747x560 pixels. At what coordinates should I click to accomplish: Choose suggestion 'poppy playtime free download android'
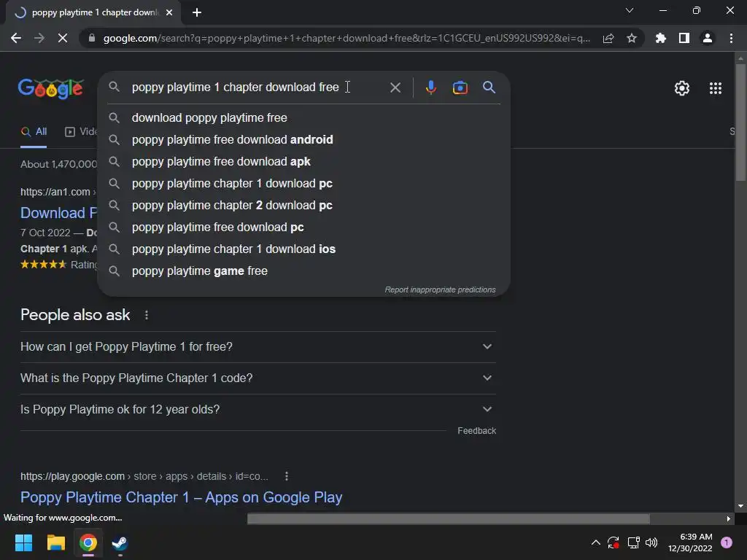304,139
